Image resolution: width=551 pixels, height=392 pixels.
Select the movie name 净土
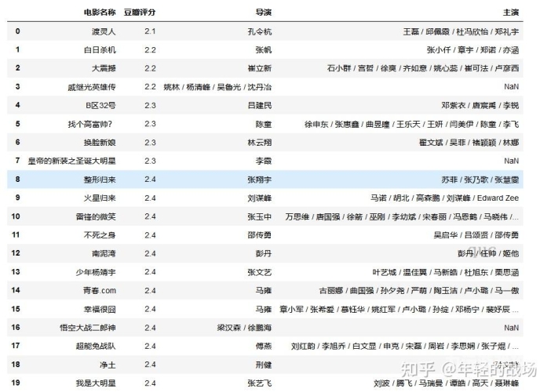pyautogui.click(x=108, y=365)
